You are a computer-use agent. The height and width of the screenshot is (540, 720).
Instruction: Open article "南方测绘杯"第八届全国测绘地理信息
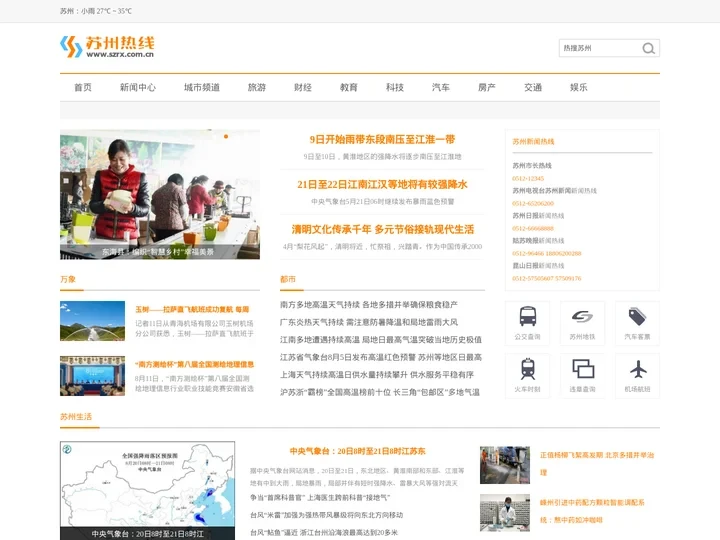pos(194,365)
